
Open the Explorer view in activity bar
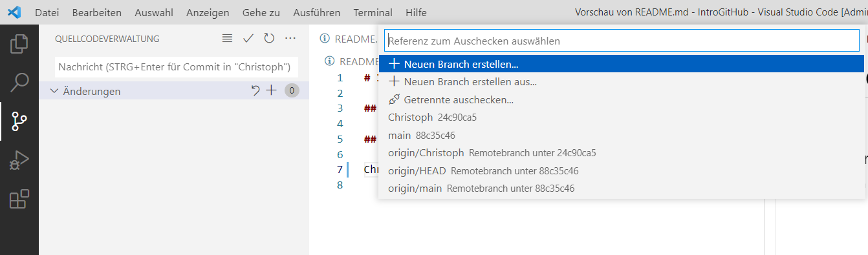[x=19, y=44]
